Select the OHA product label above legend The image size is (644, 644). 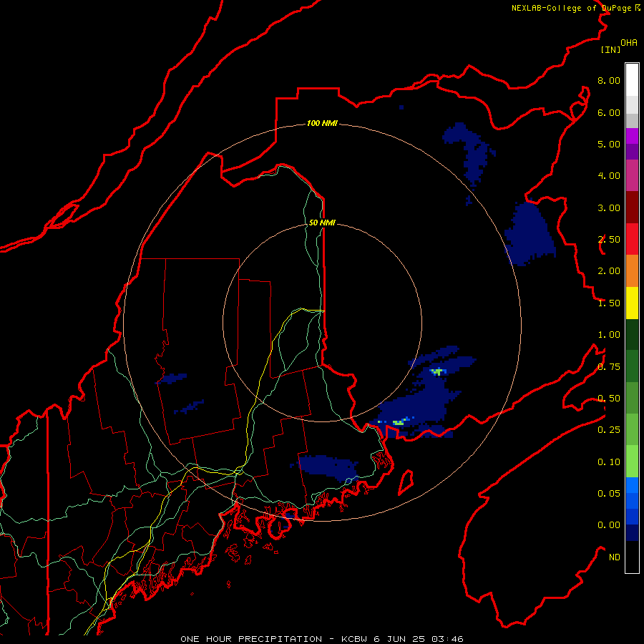click(x=629, y=43)
